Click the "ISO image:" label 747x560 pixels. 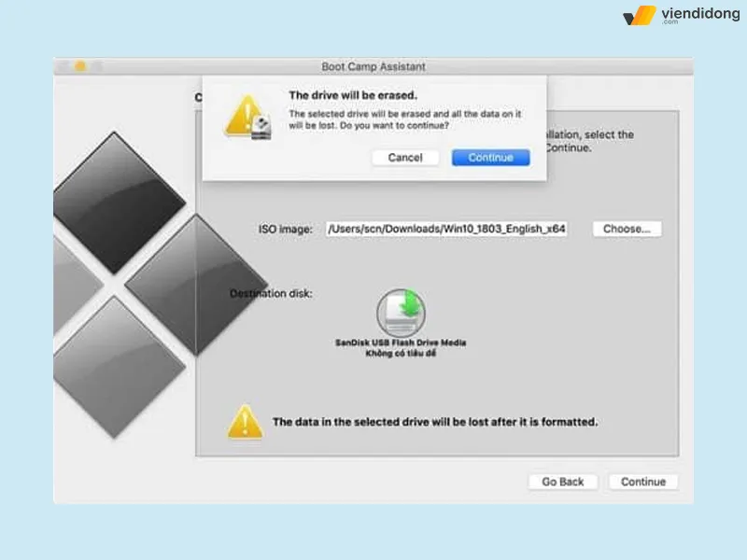[x=285, y=229]
